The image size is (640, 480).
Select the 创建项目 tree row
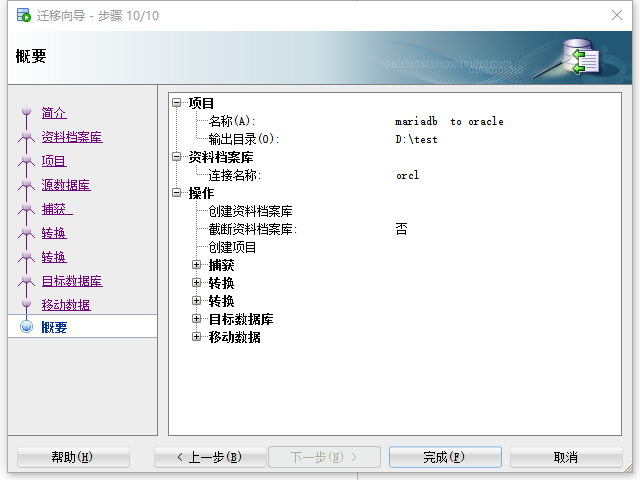point(232,247)
